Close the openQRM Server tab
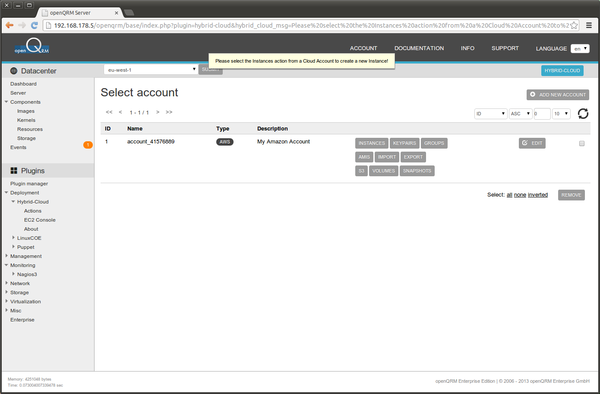This screenshot has width=600, height=394. coord(116,13)
